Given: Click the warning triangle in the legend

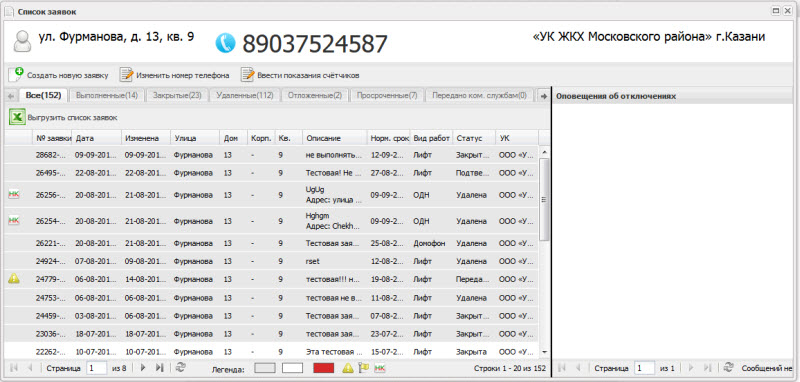Looking at the screenshot, I should point(347,368).
